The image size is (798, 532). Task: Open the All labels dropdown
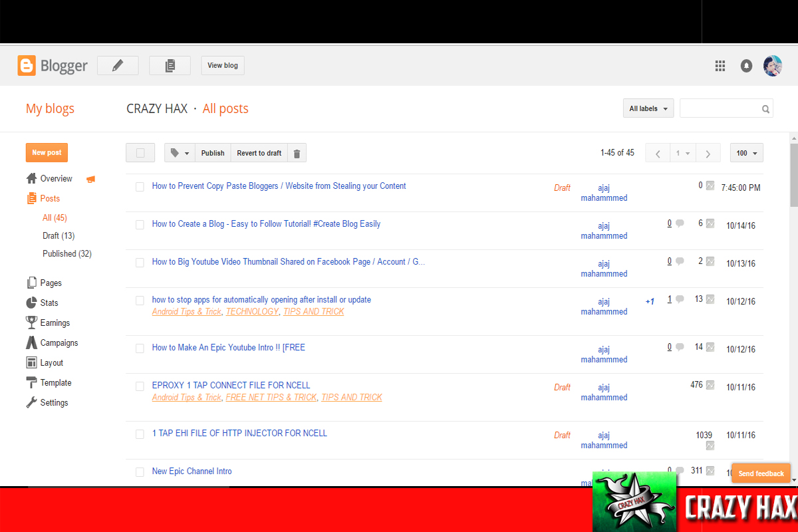click(x=648, y=108)
